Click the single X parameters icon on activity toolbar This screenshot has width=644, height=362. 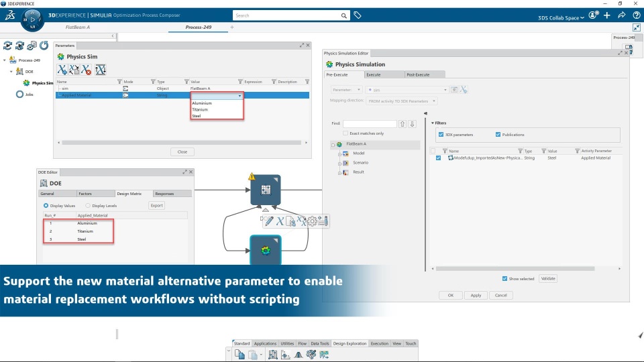pyautogui.click(x=280, y=221)
